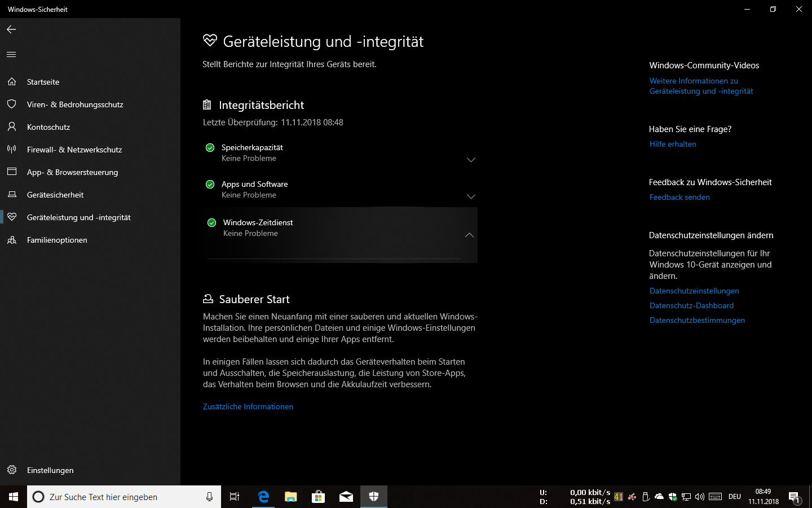
Task: Click the Hilfe erhalten link
Action: pyautogui.click(x=673, y=144)
